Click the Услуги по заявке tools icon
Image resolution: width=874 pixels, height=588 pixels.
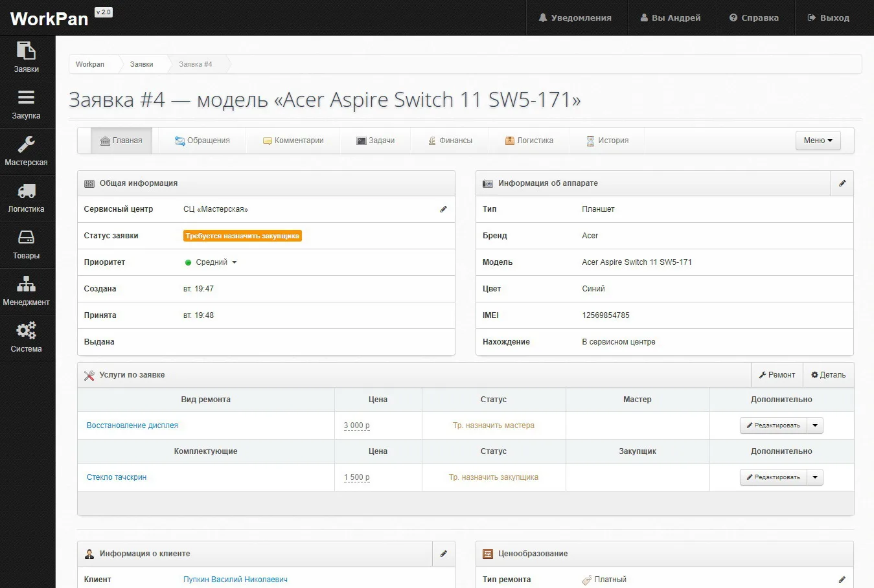tap(89, 375)
